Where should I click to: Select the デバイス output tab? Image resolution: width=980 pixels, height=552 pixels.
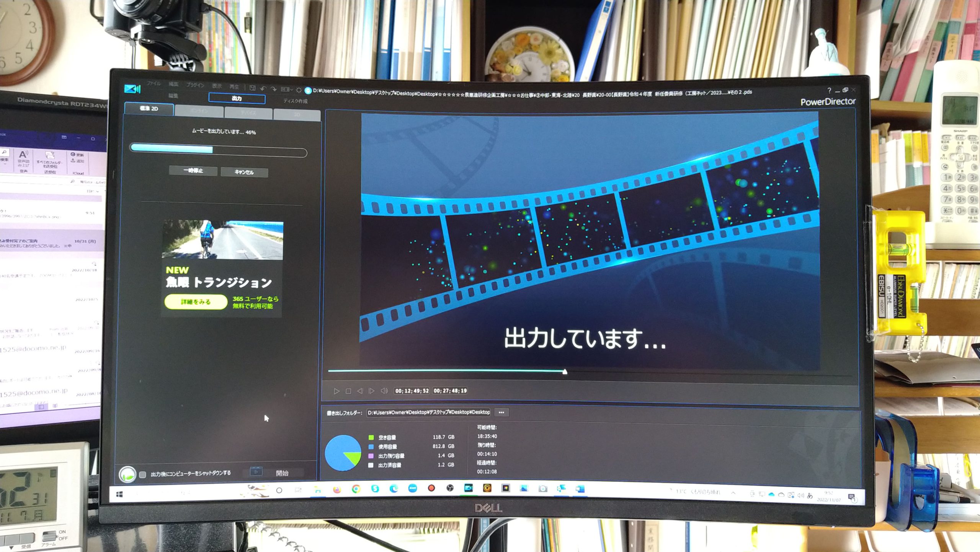coord(249,113)
